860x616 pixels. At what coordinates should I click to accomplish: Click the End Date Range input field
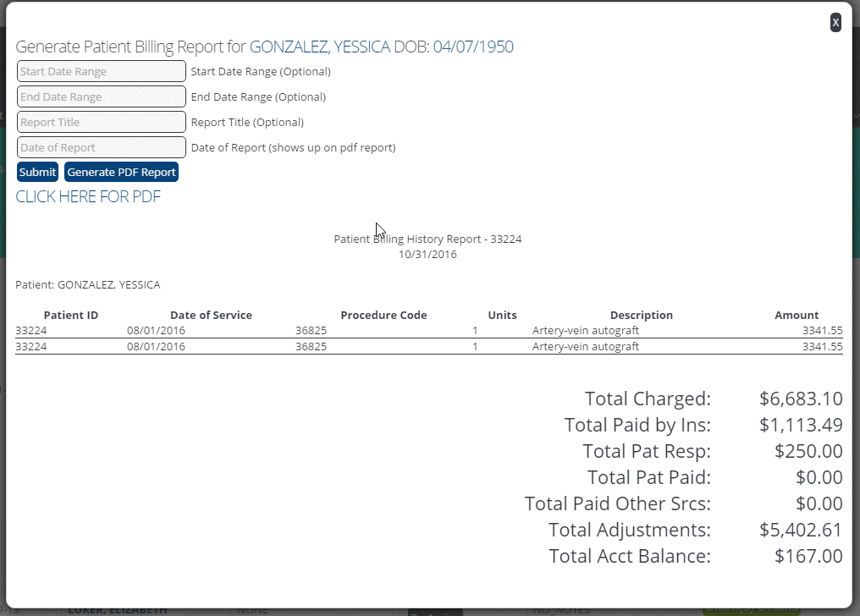(102, 97)
